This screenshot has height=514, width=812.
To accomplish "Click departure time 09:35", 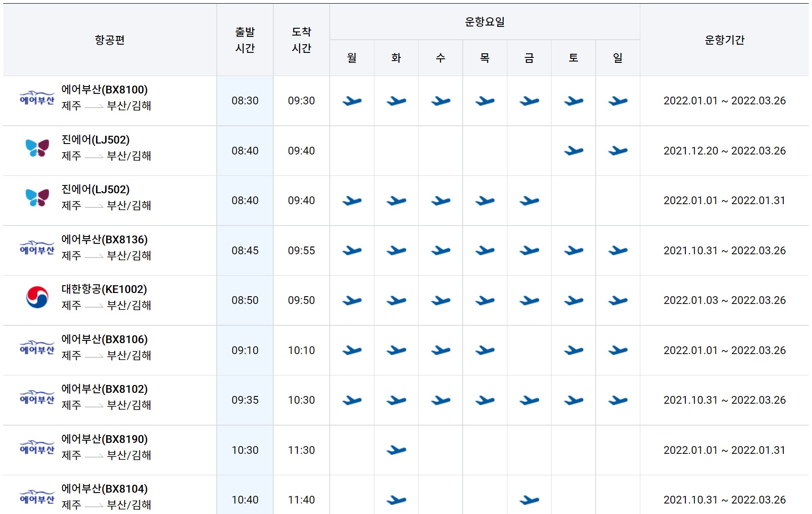I will pos(245,400).
